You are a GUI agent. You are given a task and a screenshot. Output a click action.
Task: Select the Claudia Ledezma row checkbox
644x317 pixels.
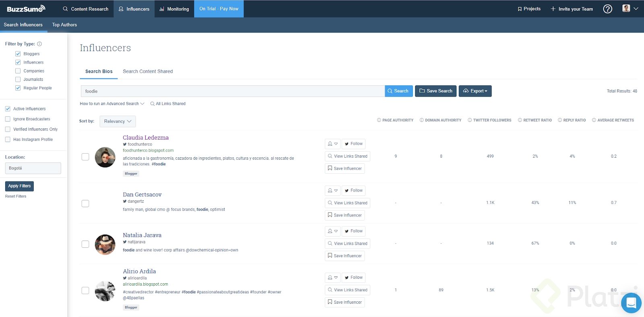click(x=85, y=157)
